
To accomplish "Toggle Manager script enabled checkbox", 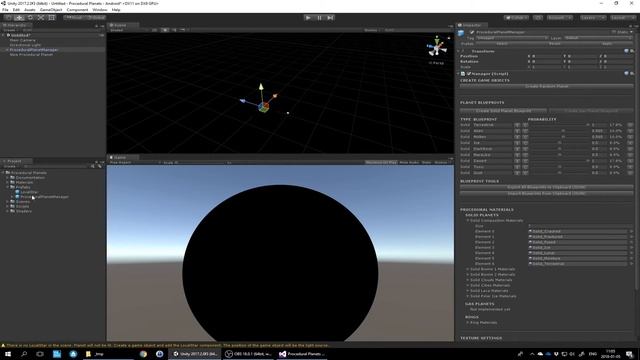I will (469, 74).
